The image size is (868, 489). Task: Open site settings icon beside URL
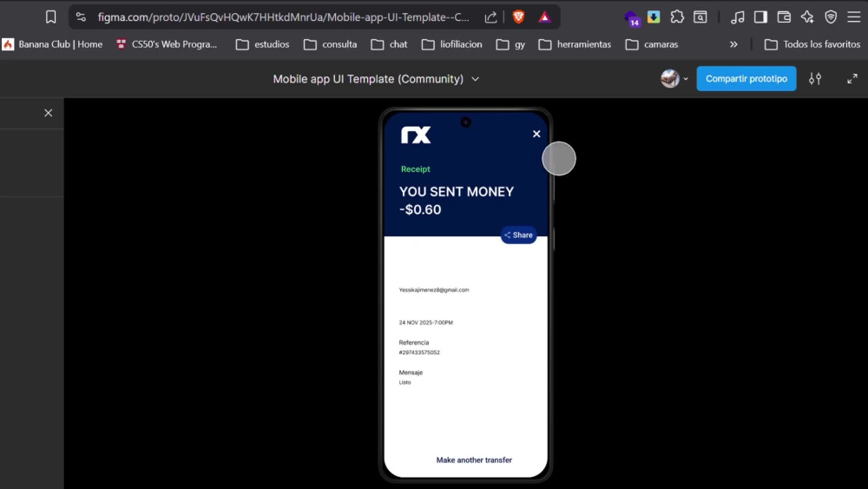tap(81, 17)
